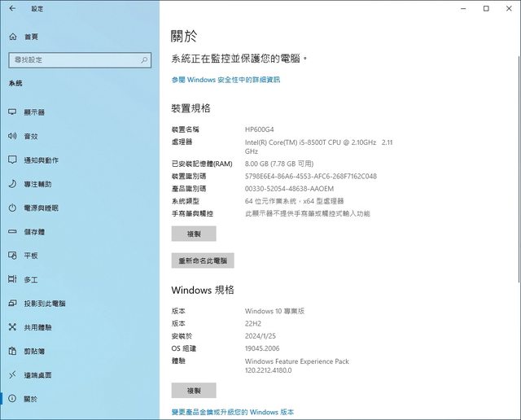Click OS build 19045.2006 value
521x420 pixels.
tap(262, 348)
